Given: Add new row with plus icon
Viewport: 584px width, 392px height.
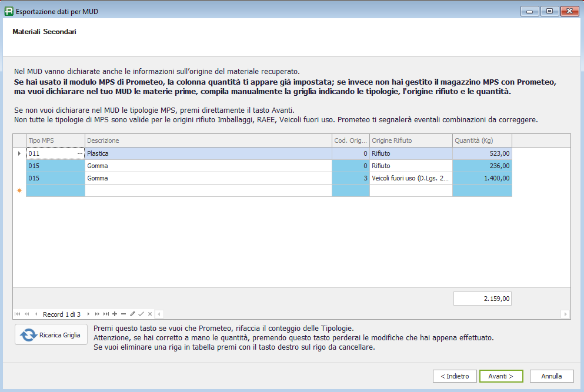Looking at the screenshot, I should 115,314.
